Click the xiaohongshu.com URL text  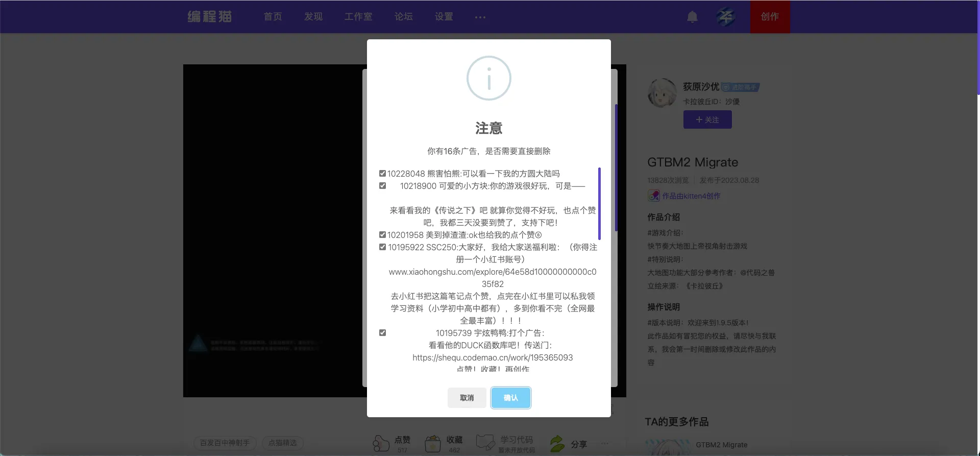pyautogui.click(x=493, y=278)
